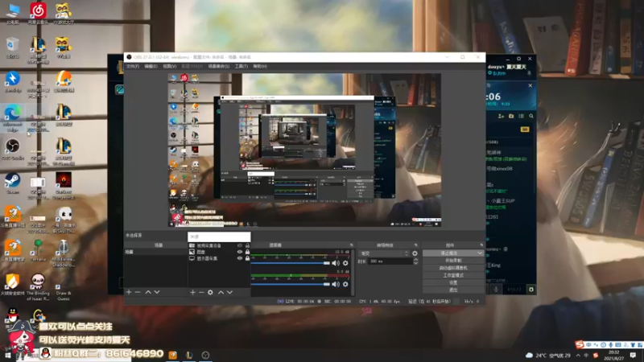Add a new scene with the plus icon
Viewport: 644px width, 362px height.
coord(129,292)
